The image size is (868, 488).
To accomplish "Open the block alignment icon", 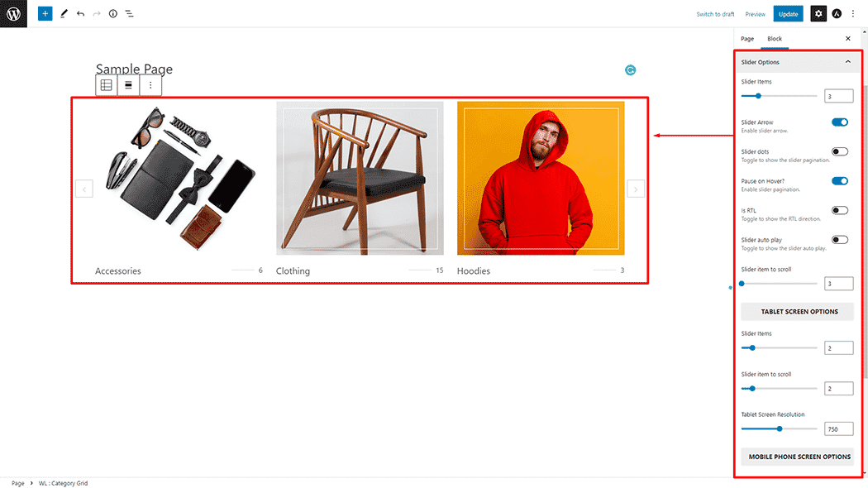I will point(128,85).
